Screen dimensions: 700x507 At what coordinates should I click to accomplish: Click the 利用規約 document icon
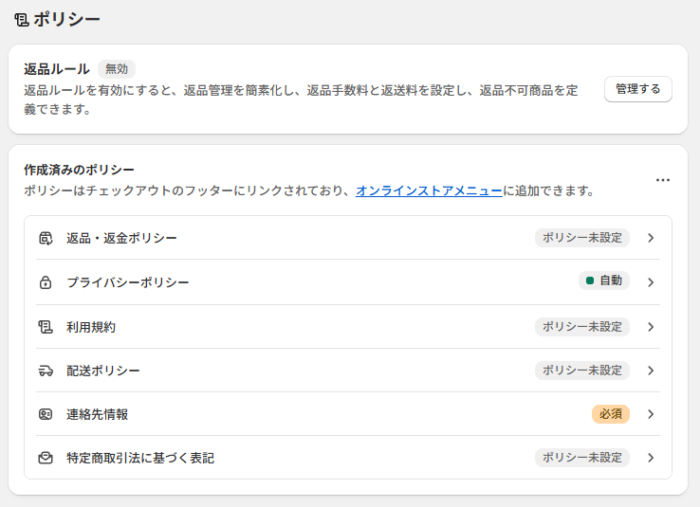(x=45, y=327)
